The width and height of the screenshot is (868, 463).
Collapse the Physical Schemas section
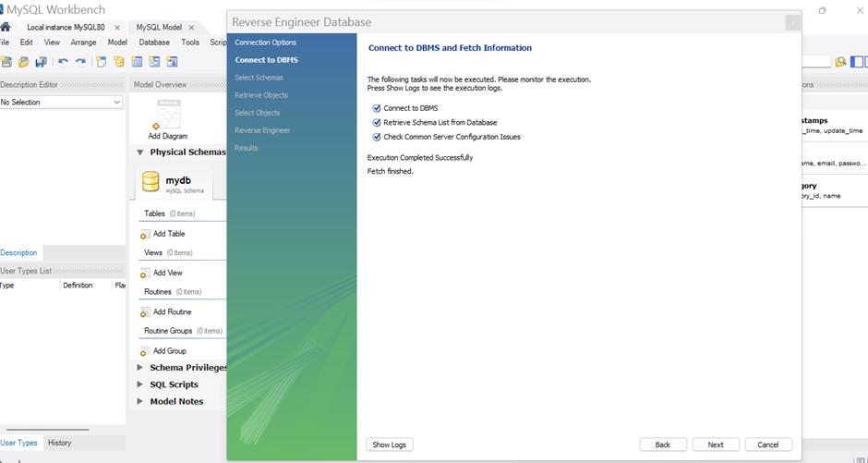(140, 152)
